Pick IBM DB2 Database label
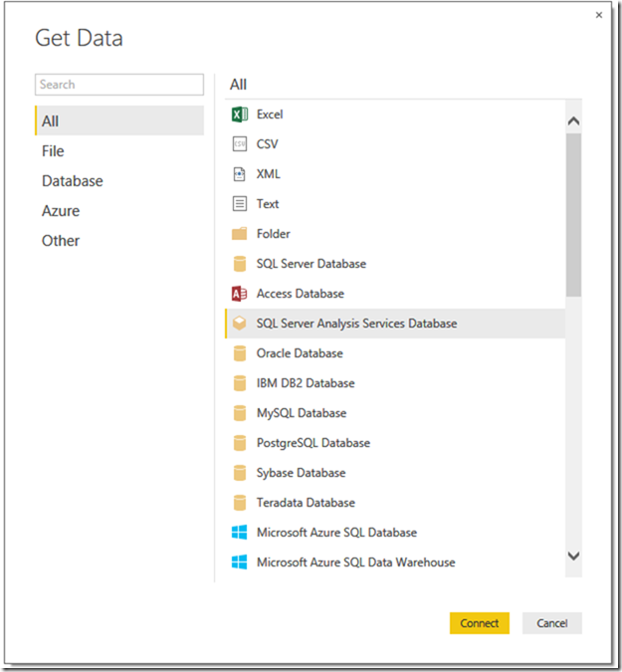 click(306, 383)
